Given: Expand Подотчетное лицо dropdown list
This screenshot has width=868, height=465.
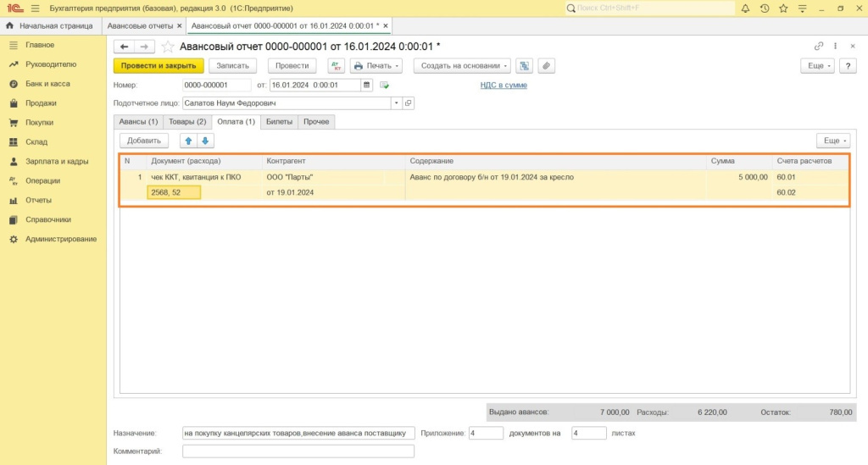Looking at the screenshot, I should point(396,103).
